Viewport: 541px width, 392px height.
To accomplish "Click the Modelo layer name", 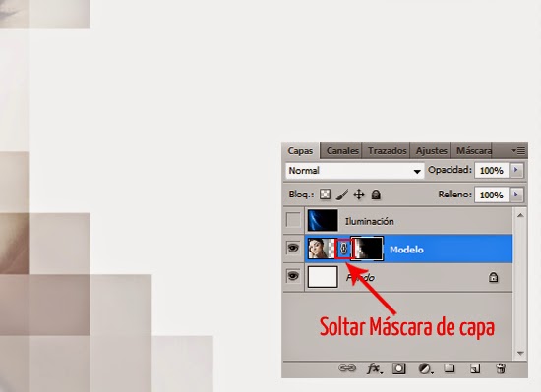I will (x=406, y=250).
